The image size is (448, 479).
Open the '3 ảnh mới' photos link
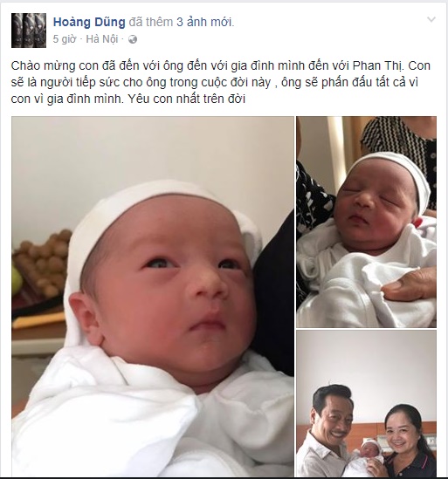[x=204, y=23]
